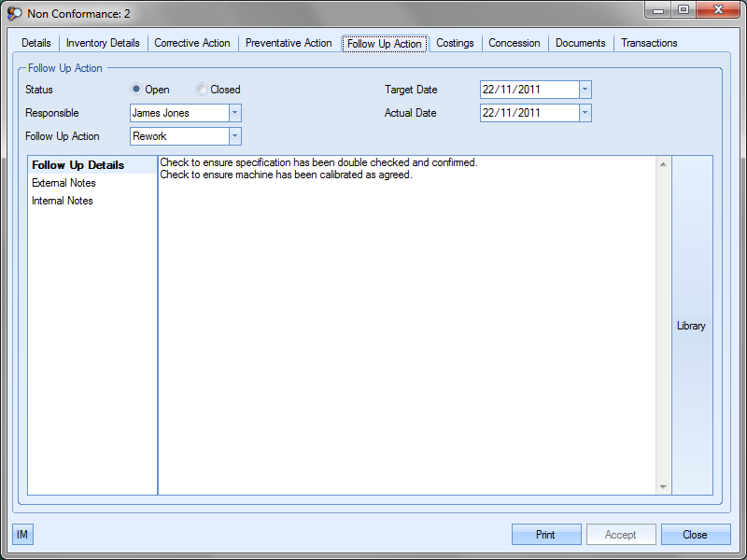The height and width of the screenshot is (560, 747).
Task: Expand the Follow Up Action Rework dropdown arrow
Action: (x=235, y=136)
